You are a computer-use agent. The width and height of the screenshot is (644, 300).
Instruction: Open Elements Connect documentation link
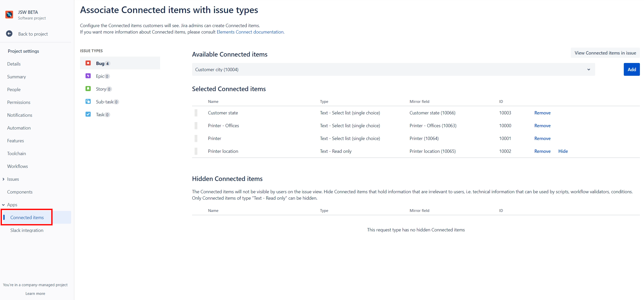pyautogui.click(x=250, y=32)
